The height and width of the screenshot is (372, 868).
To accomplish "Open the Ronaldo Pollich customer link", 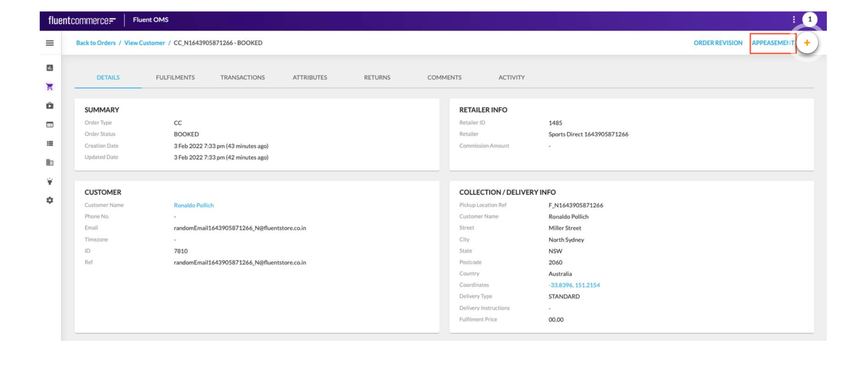I will coord(194,205).
